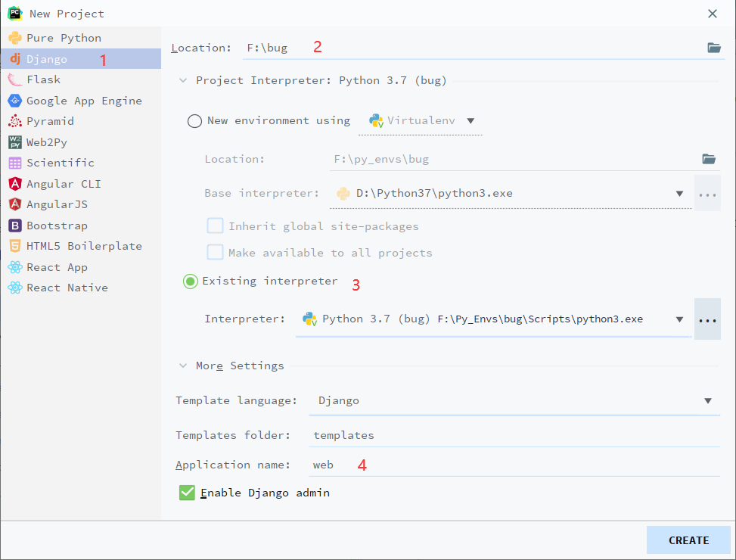Select Pure Python project type

64,38
